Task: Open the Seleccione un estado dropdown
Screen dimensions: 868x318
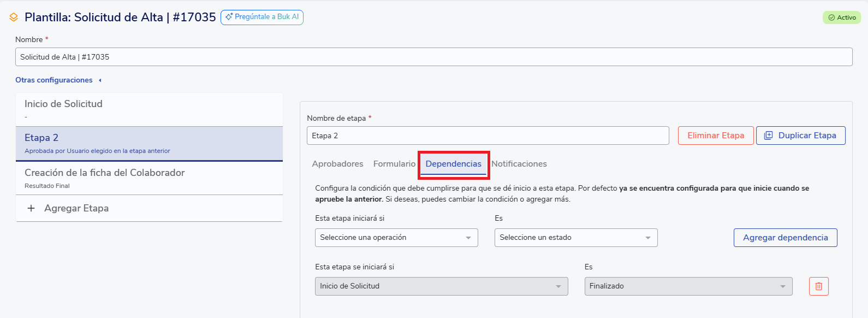Action: (x=575, y=238)
